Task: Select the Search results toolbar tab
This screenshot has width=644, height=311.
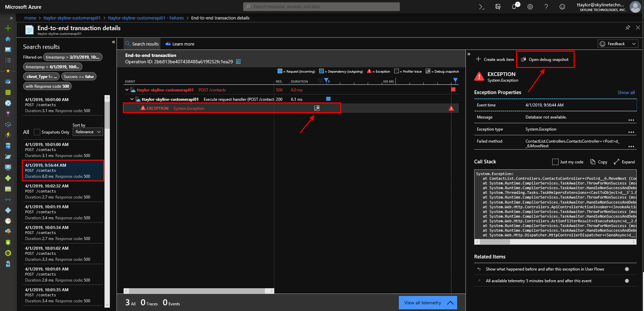Action: tap(142, 44)
